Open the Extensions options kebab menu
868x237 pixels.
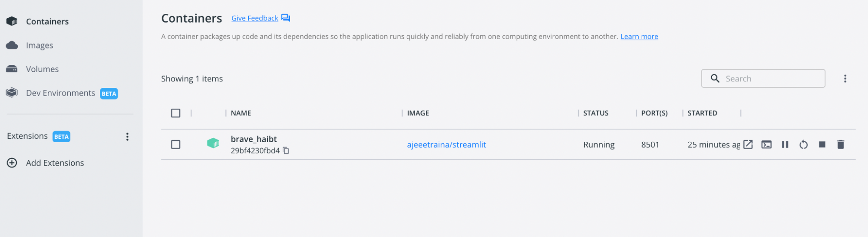pyautogui.click(x=127, y=137)
